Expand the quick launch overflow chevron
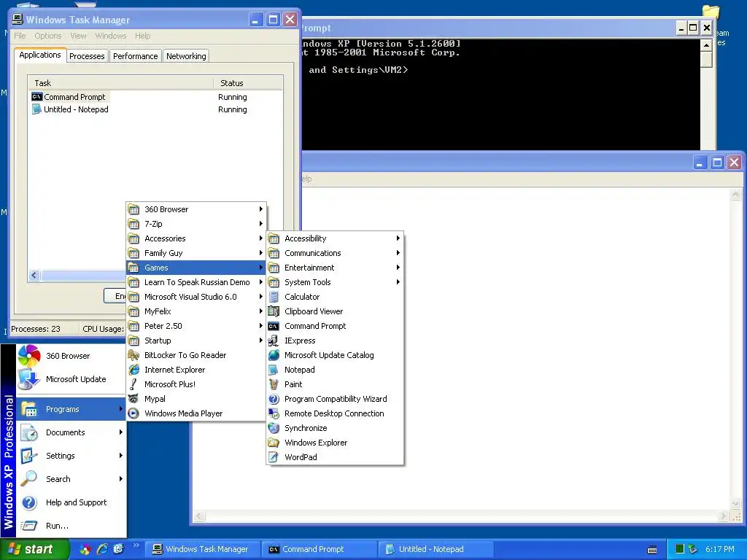Screen dimensions: 747x560 pyautogui.click(x=136, y=545)
